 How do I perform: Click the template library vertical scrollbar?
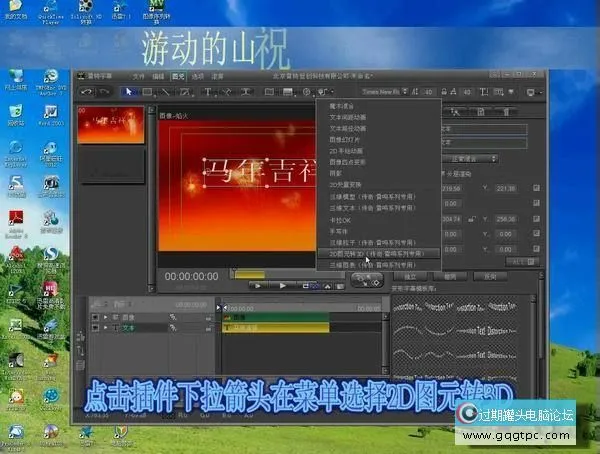click(x=533, y=337)
